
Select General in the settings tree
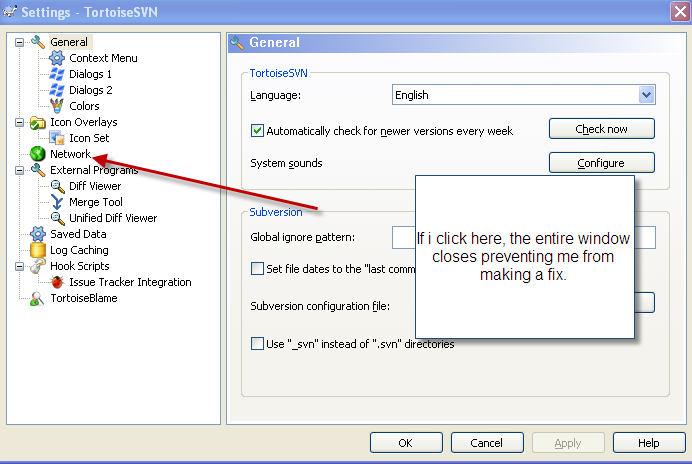pyautogui.click(x=69, y=42)
